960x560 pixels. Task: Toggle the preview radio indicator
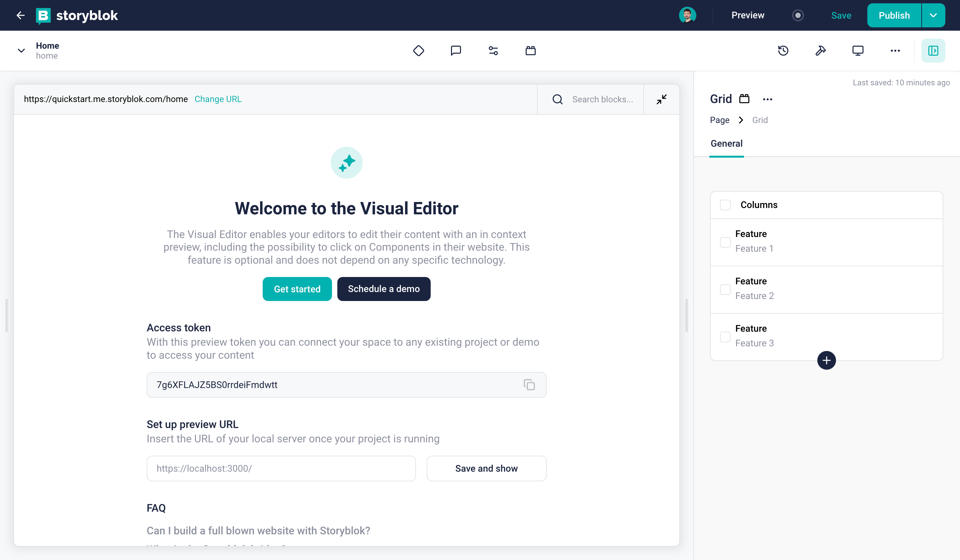tap(798, 15)
